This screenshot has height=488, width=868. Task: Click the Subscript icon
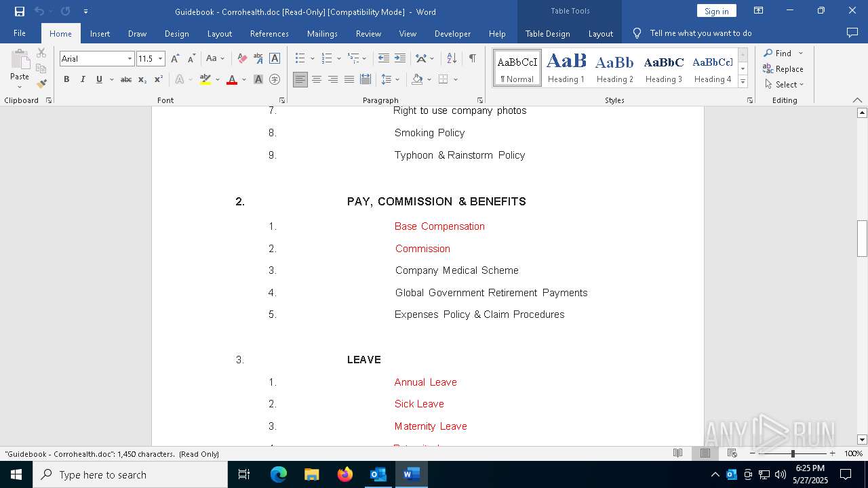coord(142,79)
